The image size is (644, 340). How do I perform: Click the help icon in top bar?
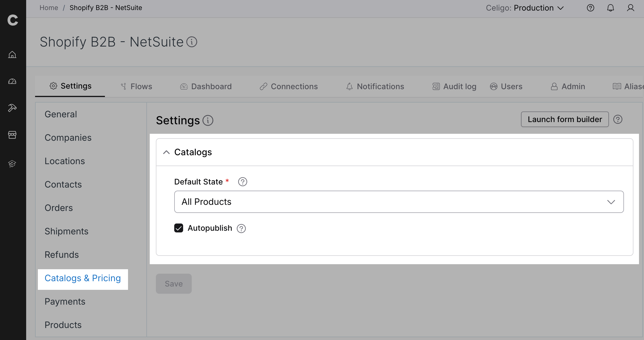point(590,8)
